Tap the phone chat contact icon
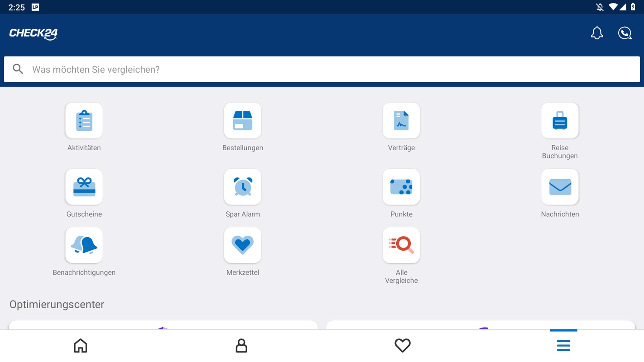 tap(625, 33)
